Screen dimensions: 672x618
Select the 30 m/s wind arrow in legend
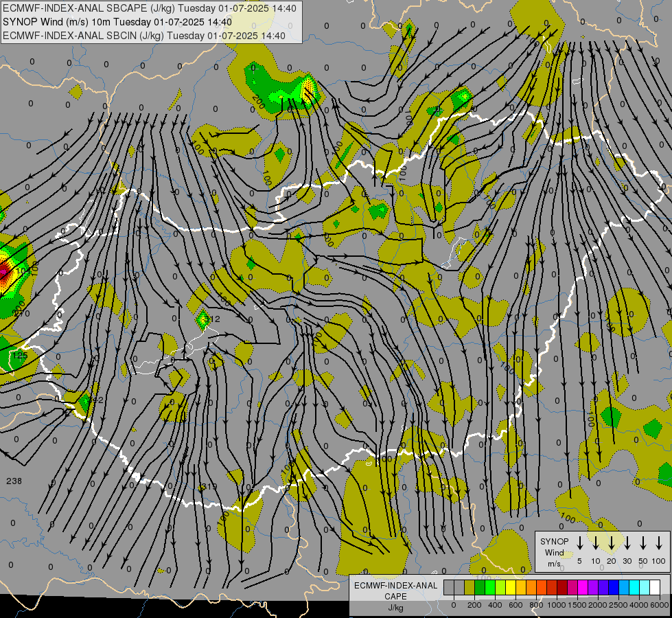pos(627,543)
